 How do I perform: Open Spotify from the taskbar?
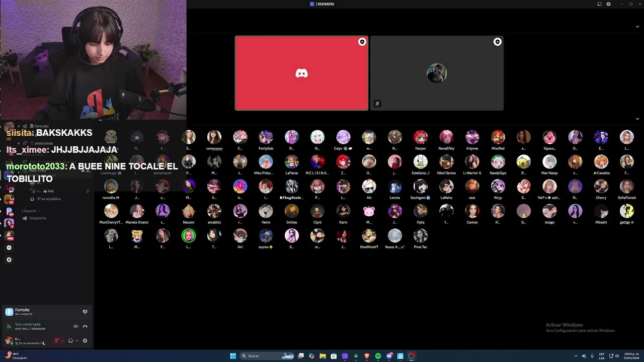[378, 356]
